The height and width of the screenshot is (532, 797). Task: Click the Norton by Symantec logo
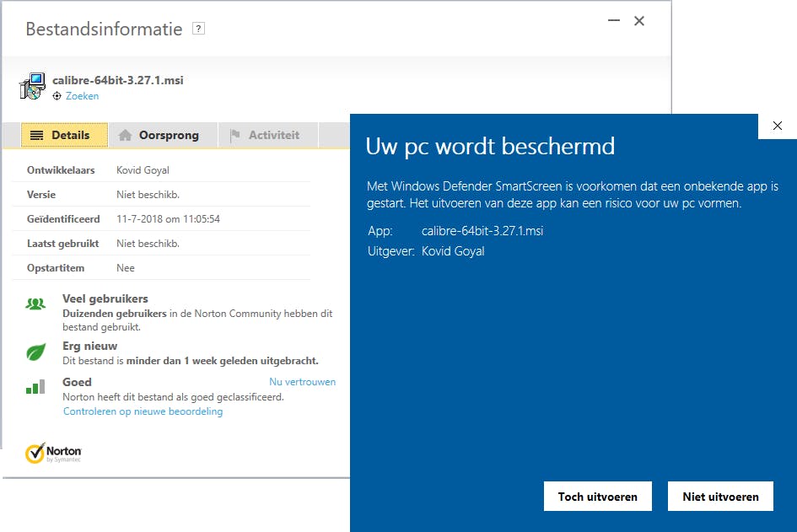coord(54,454)
